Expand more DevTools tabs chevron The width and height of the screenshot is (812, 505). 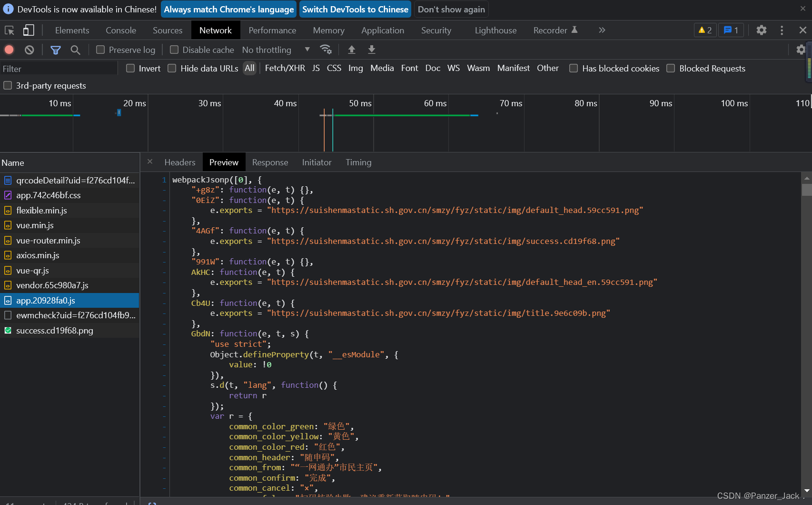click(602, 30)
